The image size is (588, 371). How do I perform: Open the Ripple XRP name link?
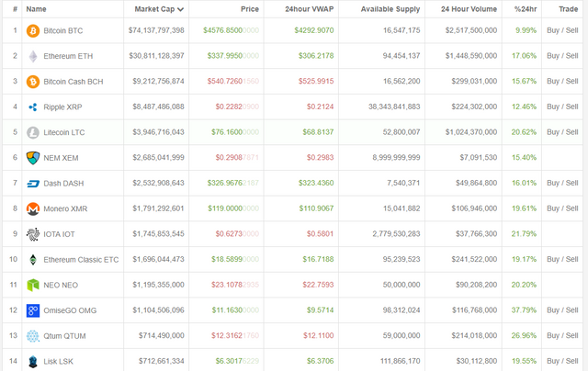[x=62, y=107]
